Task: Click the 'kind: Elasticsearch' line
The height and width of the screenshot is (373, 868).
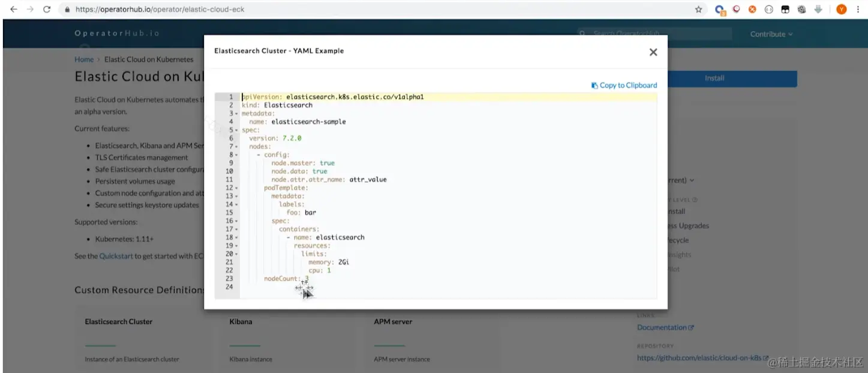Action: click(277, 105)
